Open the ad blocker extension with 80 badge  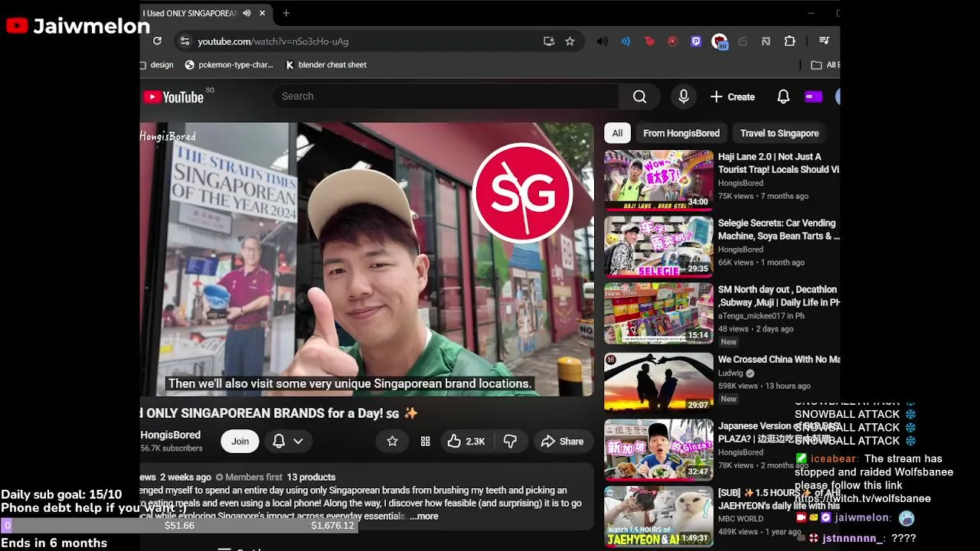(720, 42)
